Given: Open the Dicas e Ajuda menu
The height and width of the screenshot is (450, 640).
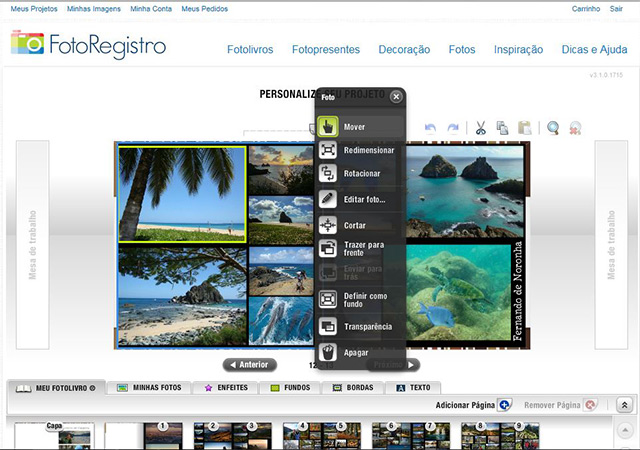Looking at the screenshot, I should point(594,49).
